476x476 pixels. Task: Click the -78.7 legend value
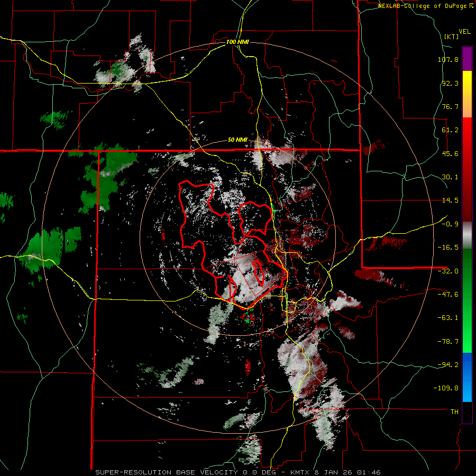coord(448,342)
